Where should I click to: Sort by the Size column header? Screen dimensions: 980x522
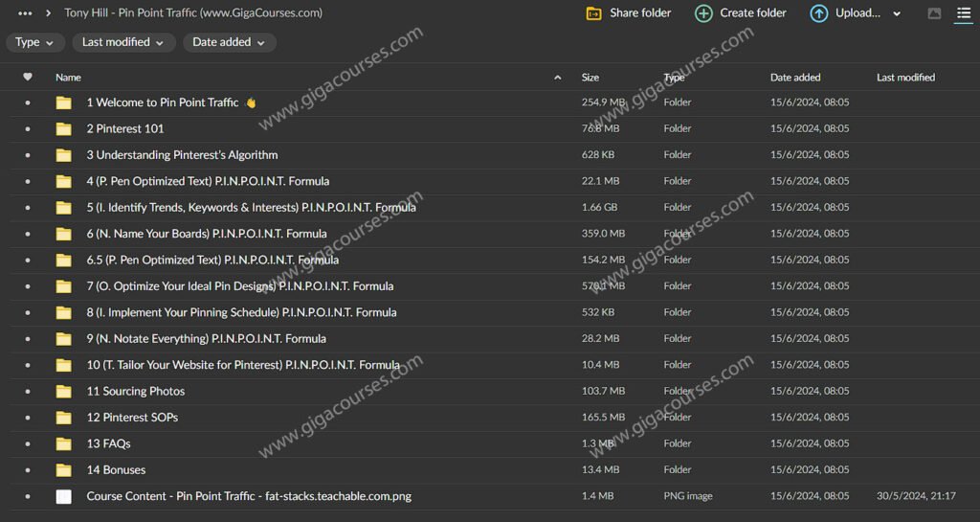(x=590, y=78)
